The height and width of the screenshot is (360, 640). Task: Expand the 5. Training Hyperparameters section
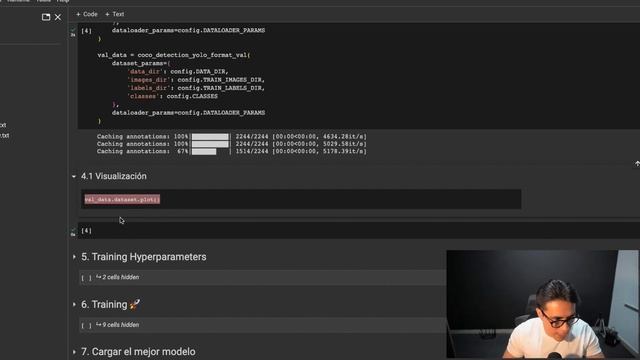74,257
